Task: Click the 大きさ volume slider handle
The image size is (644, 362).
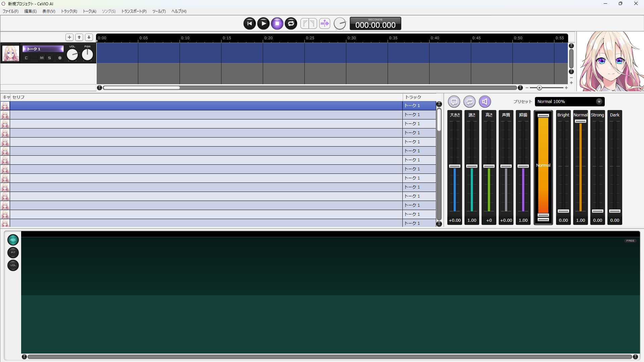Action: (454, 166)
